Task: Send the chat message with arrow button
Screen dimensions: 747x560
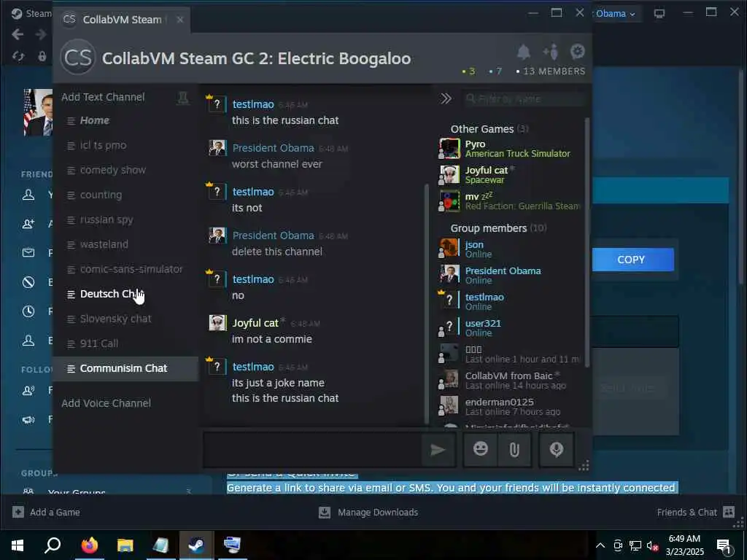Action: [438, 449]
